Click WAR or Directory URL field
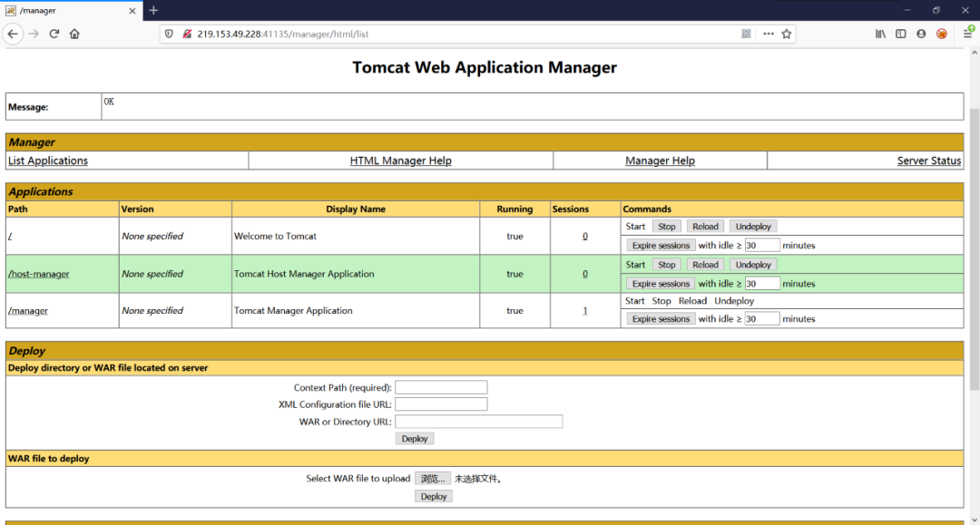This screenshot has width=980, height=525. (x=479, y=422)
